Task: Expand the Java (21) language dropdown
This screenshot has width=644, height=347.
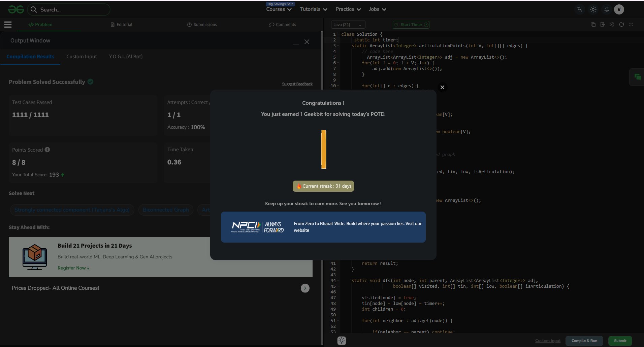Action: coord(348,25)
